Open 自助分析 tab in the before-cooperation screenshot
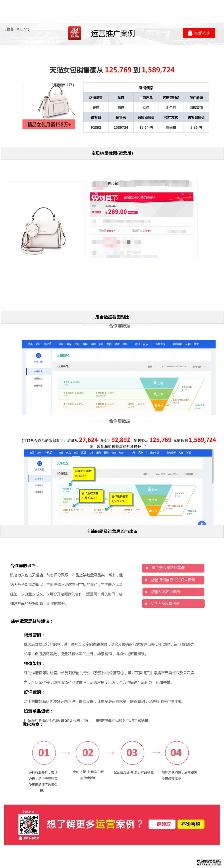The width and height of the screenshot is (224, 868). (x=177, y=344)
